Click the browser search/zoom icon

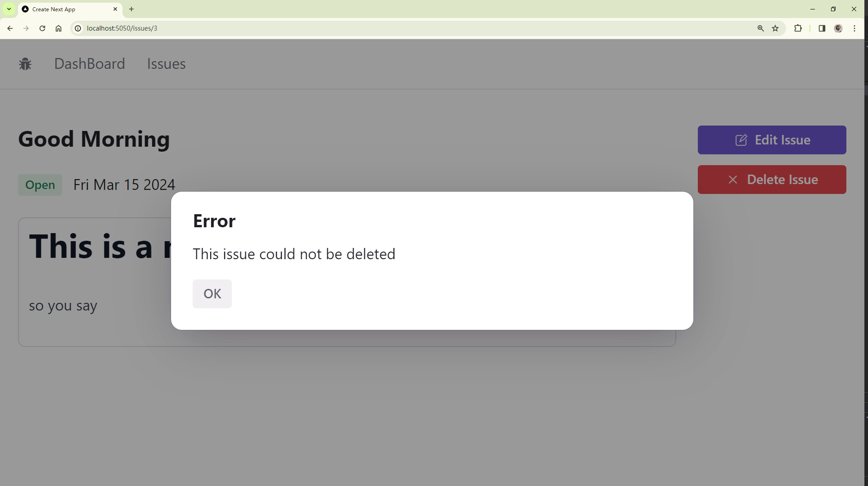pos(761,28)
